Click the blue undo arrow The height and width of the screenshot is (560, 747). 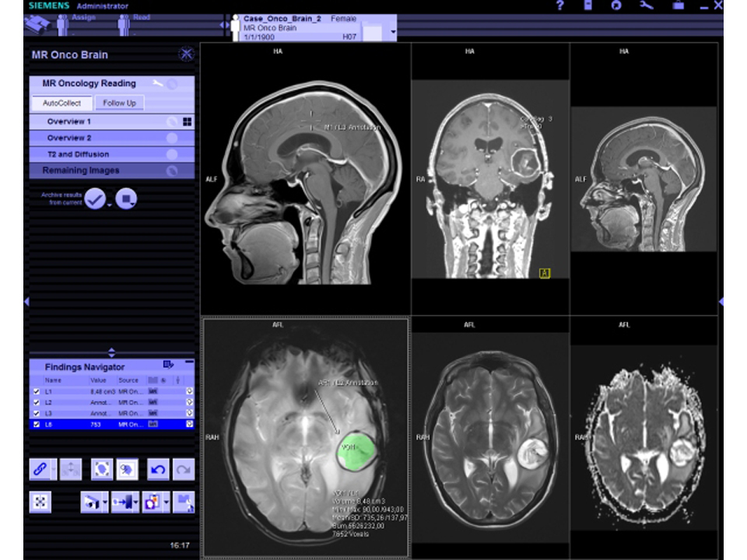click(x=158, y=470)
